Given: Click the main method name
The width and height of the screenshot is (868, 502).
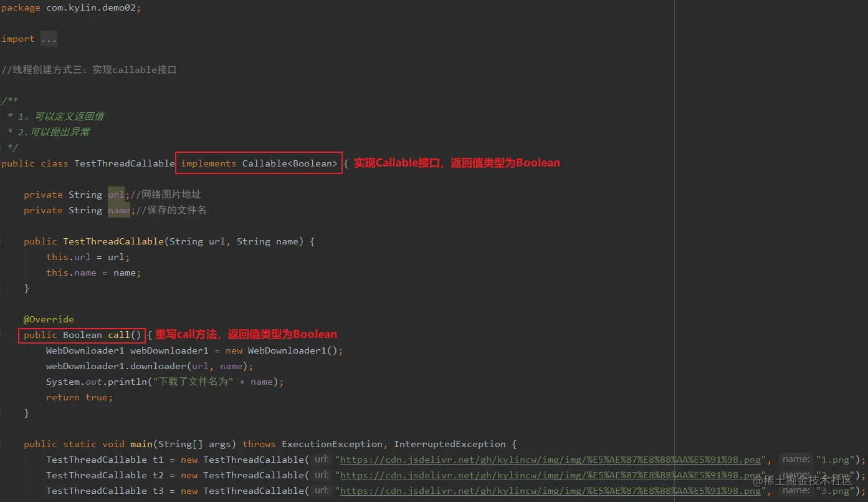Looking at the screenshot, I should click(141, 444).
